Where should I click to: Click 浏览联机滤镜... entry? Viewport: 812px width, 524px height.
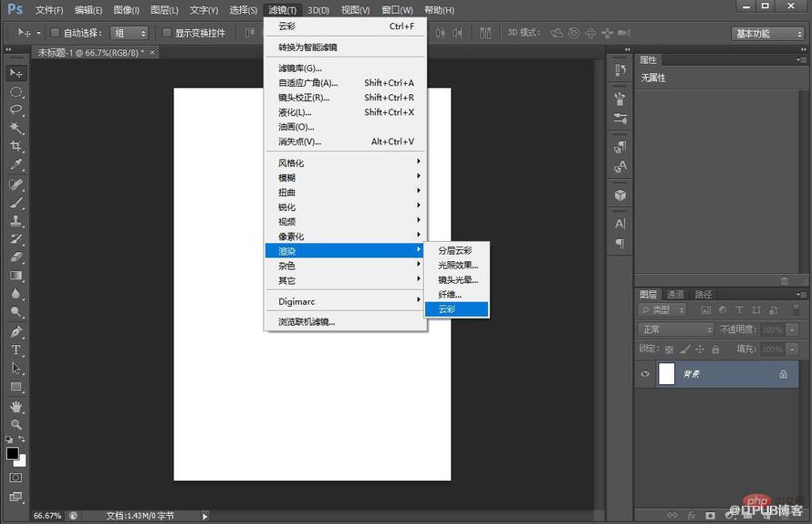[346, 322]
